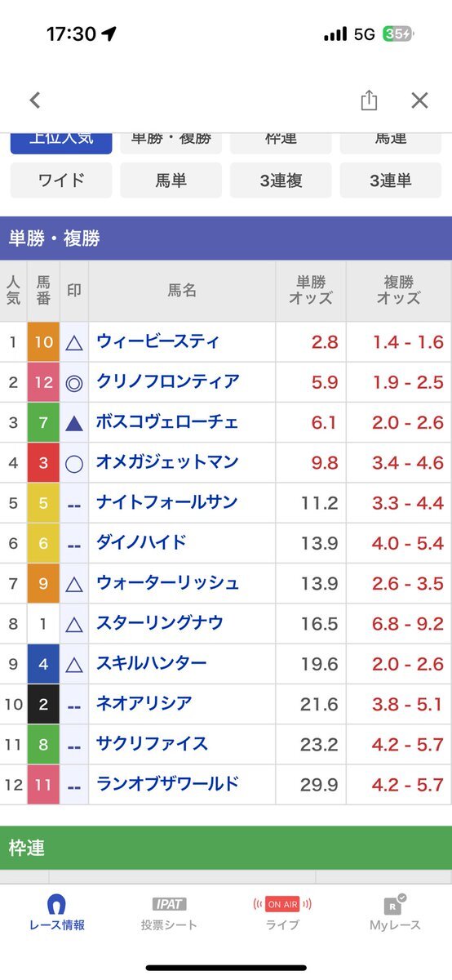Image resolution: width=452 pixels, height=980 pixels.
Task: Tap the back chevron icon
Action: pyautogui.click(x=34, y=100)
